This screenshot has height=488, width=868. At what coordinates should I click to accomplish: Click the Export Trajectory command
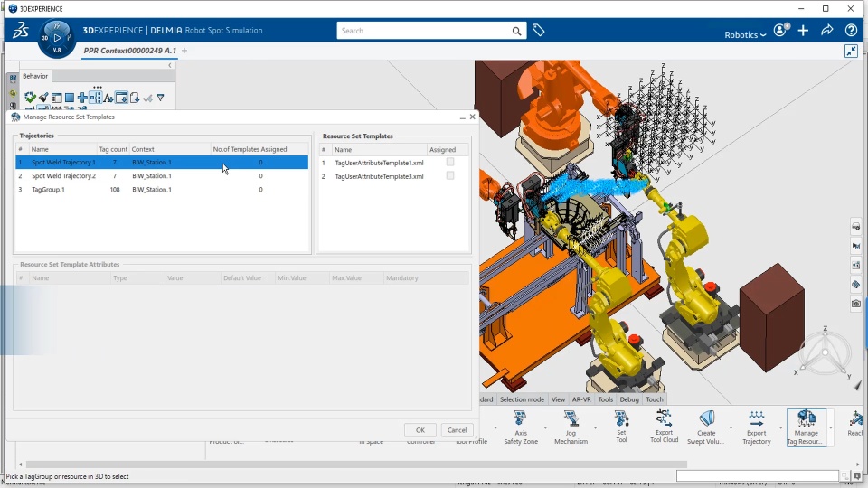[x=756, y=427]
